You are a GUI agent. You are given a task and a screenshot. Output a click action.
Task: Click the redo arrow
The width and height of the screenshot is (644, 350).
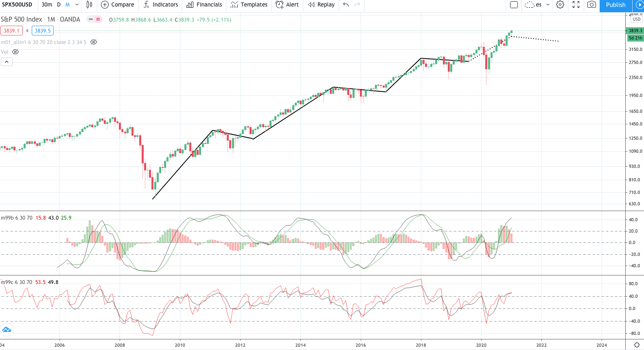(357, 5)
